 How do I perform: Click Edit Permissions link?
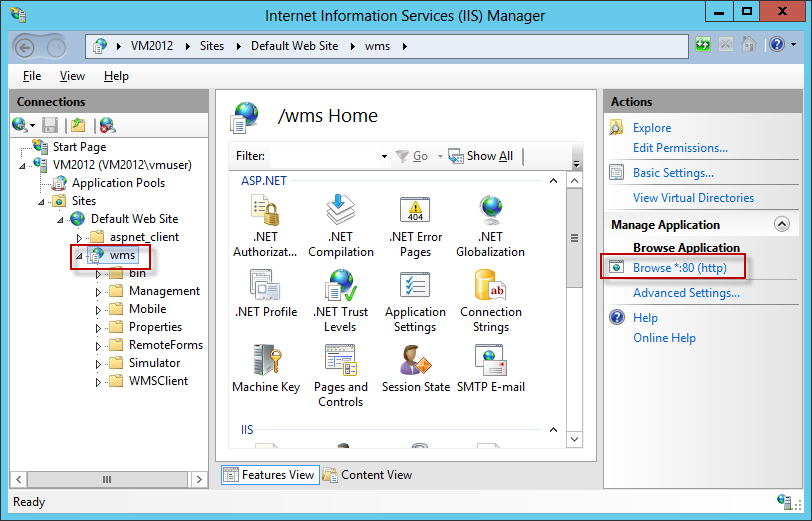680,148
